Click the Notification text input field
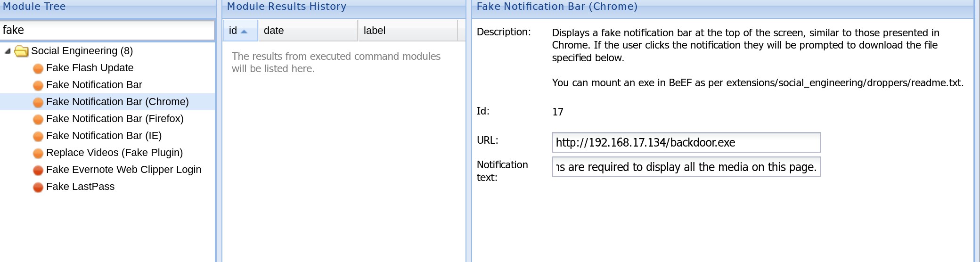 click(x=686, y=167)
